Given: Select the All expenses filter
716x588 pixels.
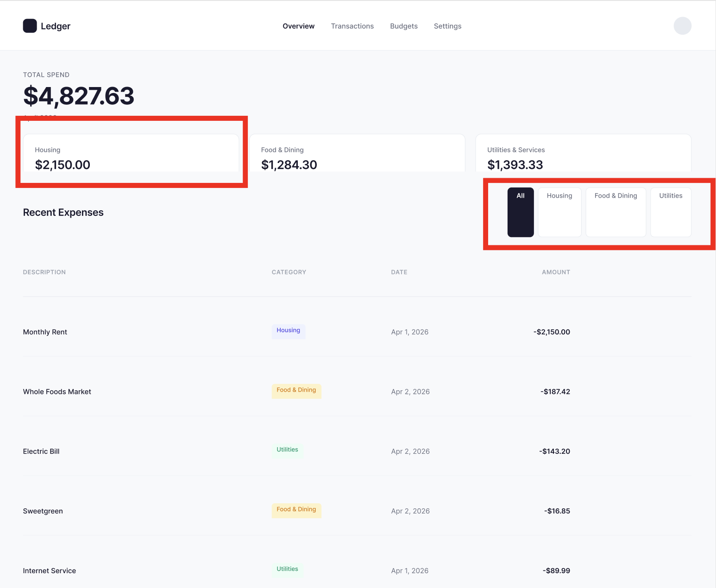Looking at the screenshot, I should pos(521,212).
